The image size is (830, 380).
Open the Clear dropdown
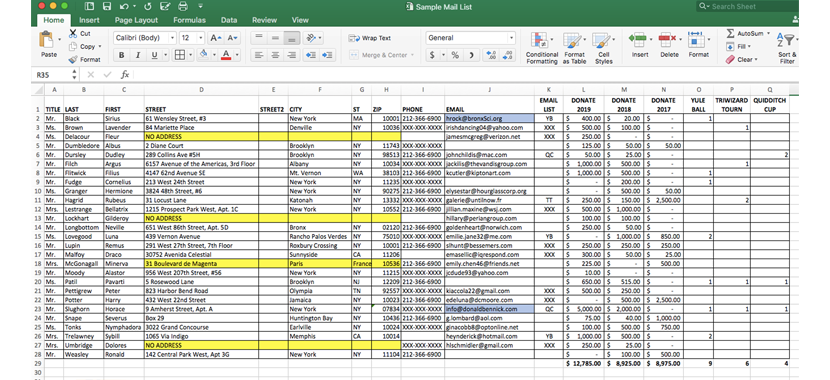pyautogui.click(x=756, y=60)
